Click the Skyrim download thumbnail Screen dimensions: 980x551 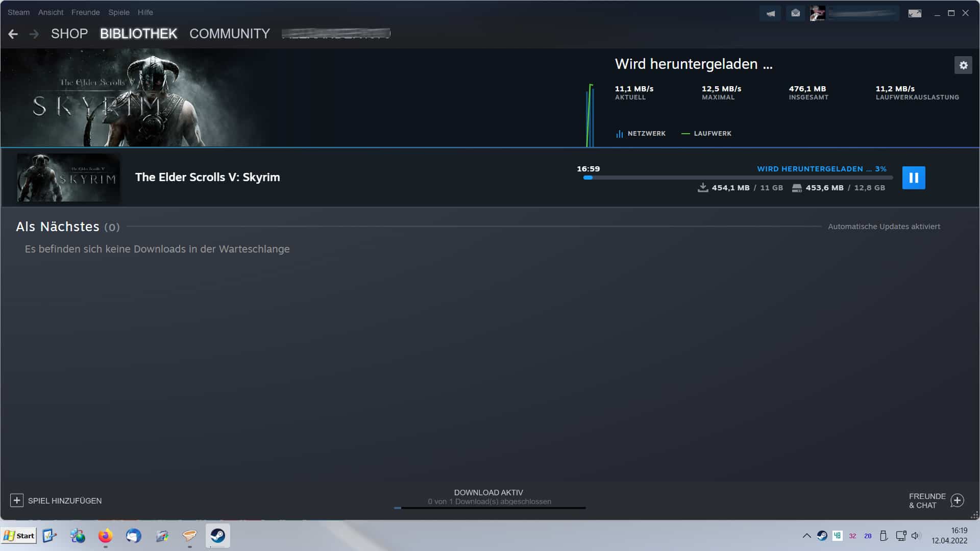(68, 178)
